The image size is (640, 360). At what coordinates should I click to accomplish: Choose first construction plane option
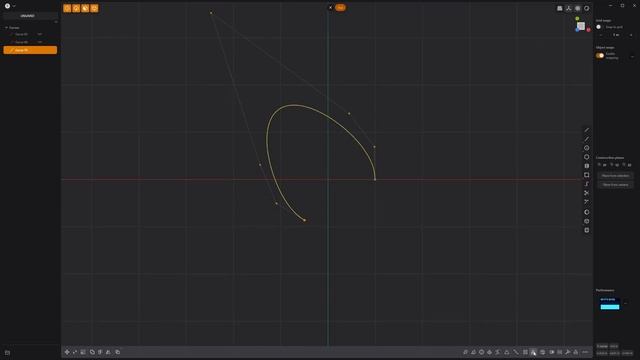coord(602,165)
